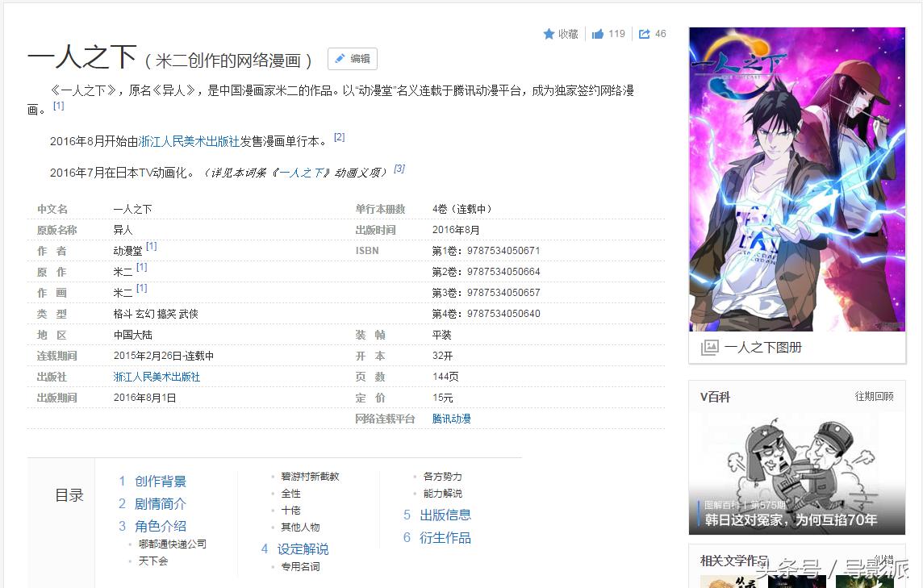Open the 浙江人民美术出版社 publisher link
Image resolution: width=923 pixels, height=588 pixels.
157,376
